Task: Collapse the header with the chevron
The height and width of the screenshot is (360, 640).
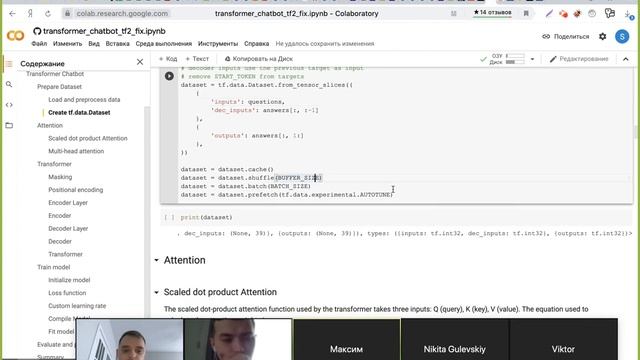Action: 625,59
